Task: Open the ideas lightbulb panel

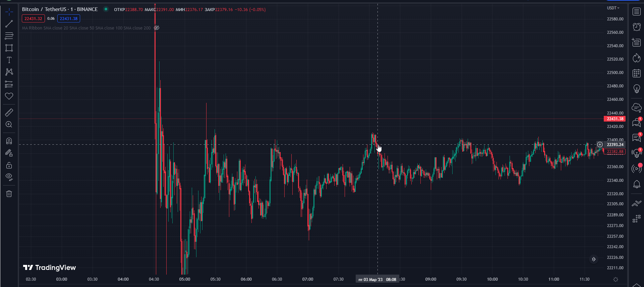Action: point(636,88)
